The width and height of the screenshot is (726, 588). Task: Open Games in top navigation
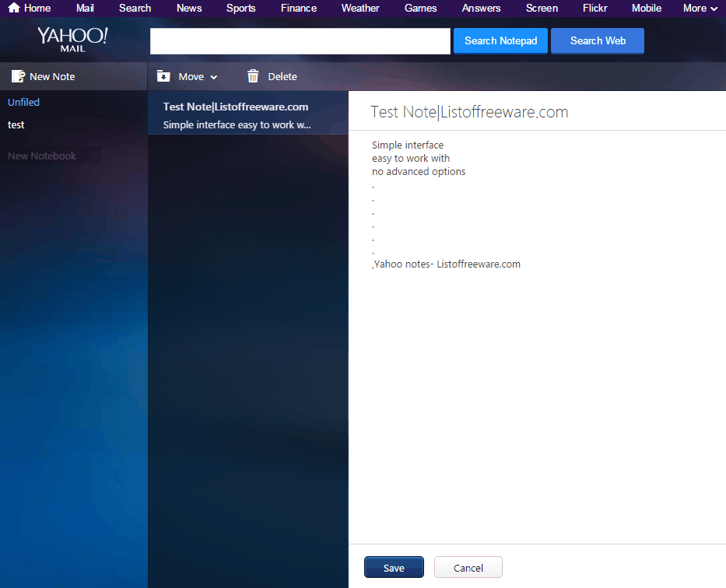point(420,8)
